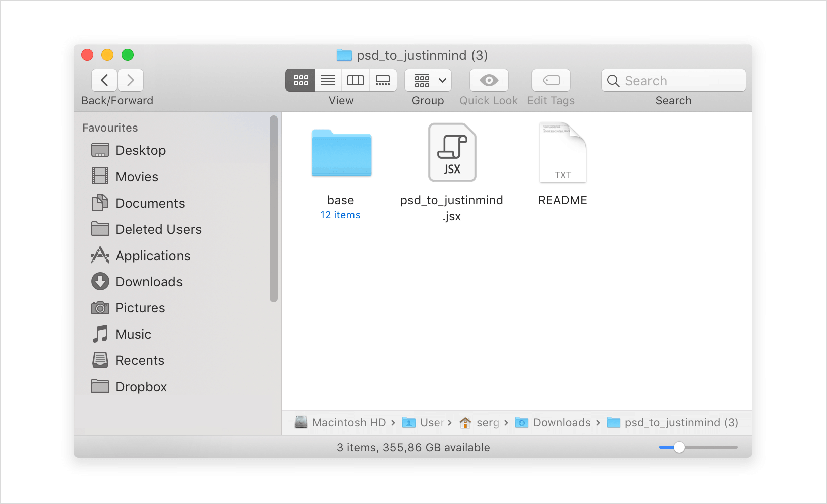Click the Applications sidebar icon
The height and width of the screenshot is (504, 827).
100,255
